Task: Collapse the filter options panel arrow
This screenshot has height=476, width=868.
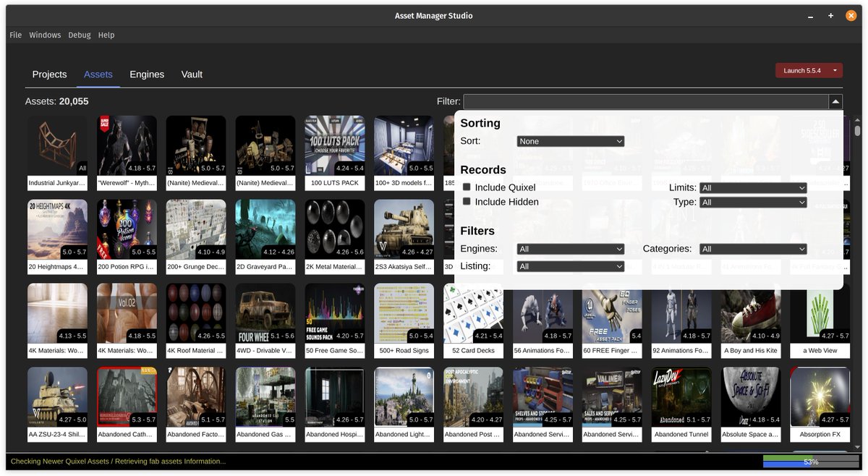Action: click(835, 102)
